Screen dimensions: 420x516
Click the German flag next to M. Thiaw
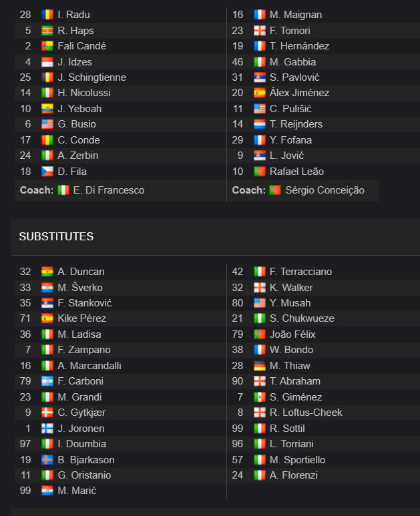coord(259,366)
